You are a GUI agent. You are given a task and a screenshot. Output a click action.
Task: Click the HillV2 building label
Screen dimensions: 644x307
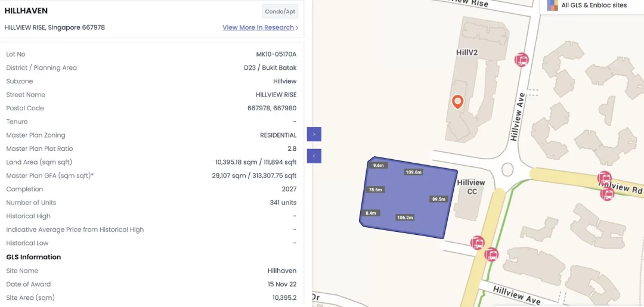coord(467,52)
